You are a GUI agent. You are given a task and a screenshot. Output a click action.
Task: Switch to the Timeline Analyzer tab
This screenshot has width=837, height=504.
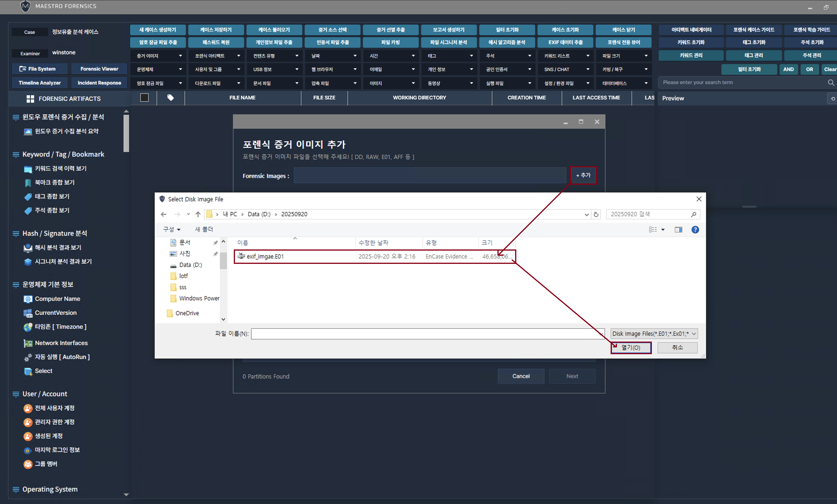point(40,83)
